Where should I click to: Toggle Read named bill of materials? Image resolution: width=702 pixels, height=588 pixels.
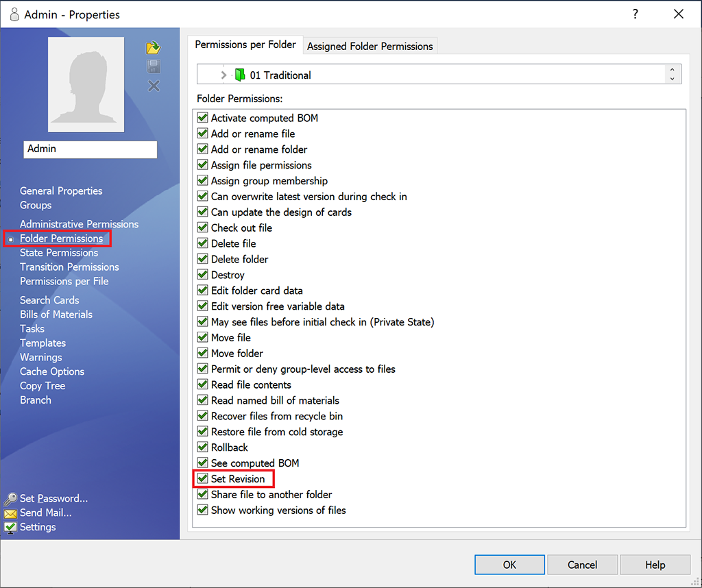[202, 400]
